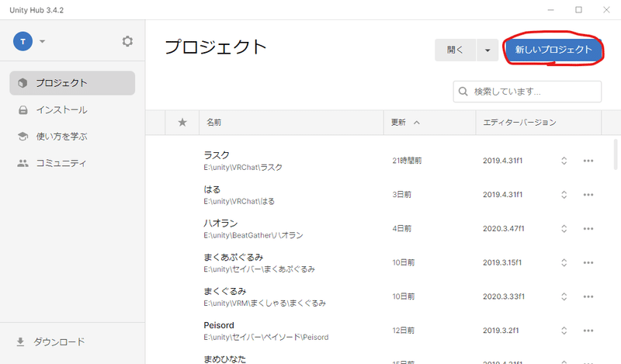621x364 pixels.
Task: Open more options for まくぐるみ
Action: pyautogui.click(x=588, y=296)
